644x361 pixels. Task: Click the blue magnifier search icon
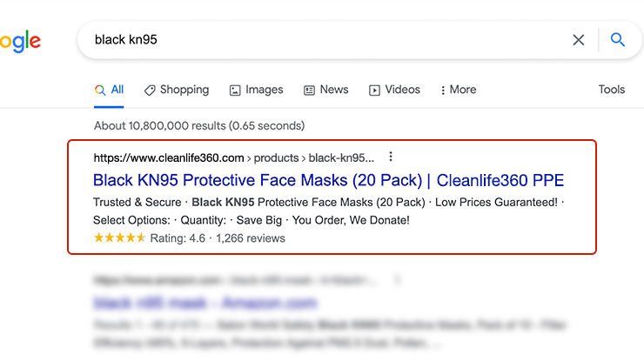(x=618, y=40)
